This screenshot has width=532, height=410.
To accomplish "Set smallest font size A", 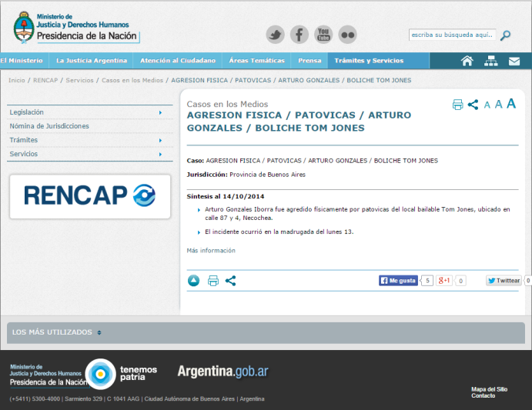I will (x=487, y=105).
